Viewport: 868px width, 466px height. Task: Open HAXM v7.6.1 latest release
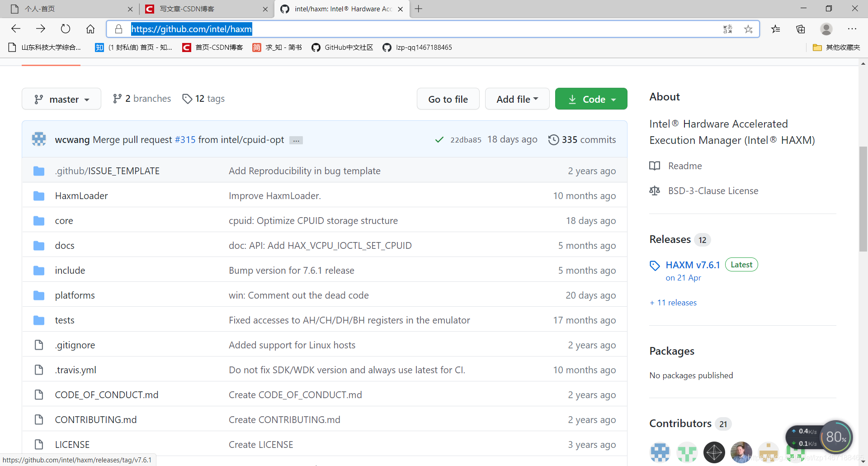pos(693,265)
